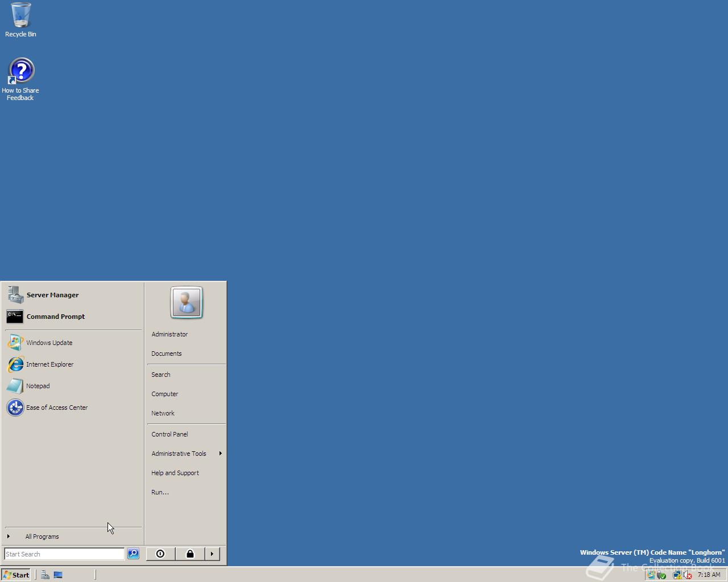Click the Administrator user picture

pyautogui.click(x=187, y=302)
